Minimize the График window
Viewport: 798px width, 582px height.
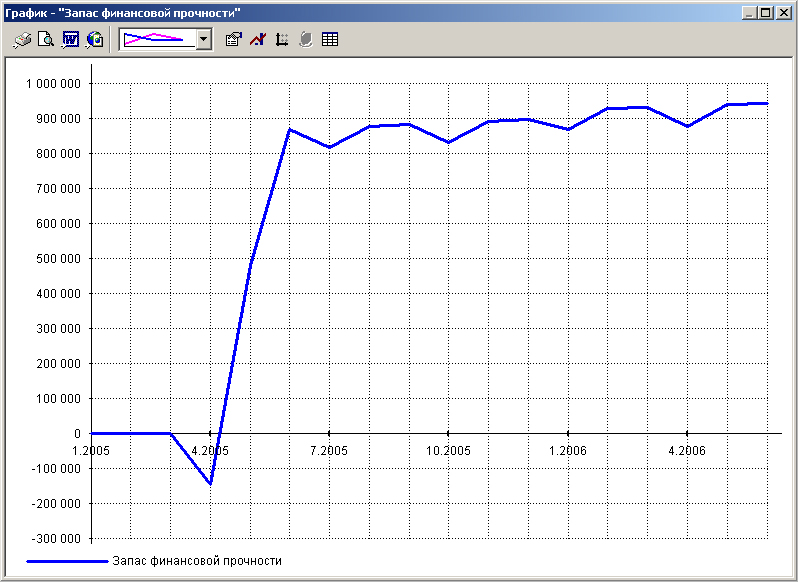point(748,13)
